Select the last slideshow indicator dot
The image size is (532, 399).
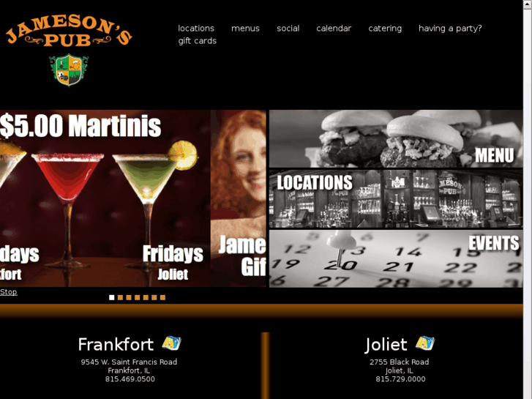(x=163, y=297)
